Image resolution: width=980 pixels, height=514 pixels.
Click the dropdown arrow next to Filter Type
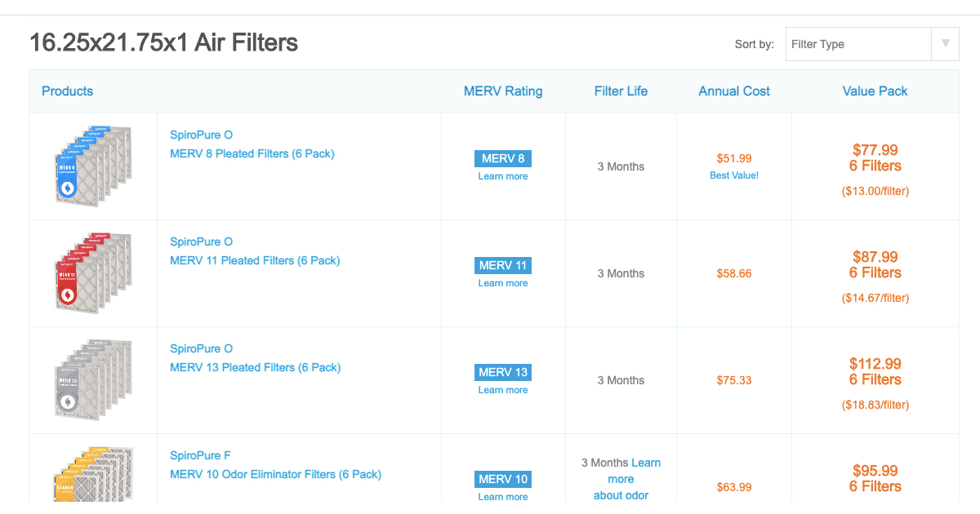pyautogui.click(x=946, y=43)
